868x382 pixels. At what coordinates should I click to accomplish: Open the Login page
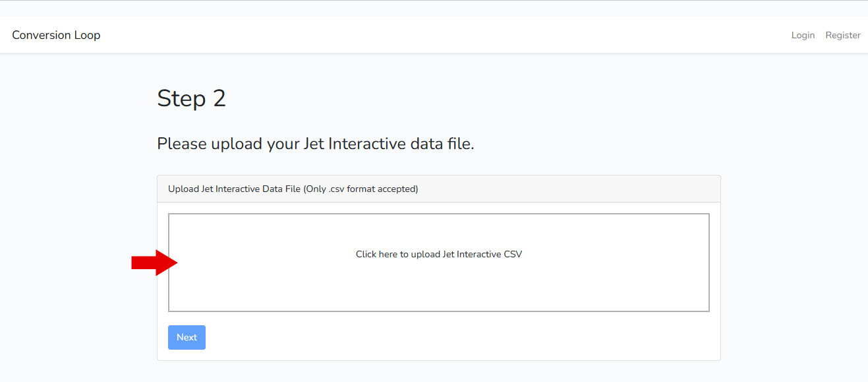coord(803,35)
